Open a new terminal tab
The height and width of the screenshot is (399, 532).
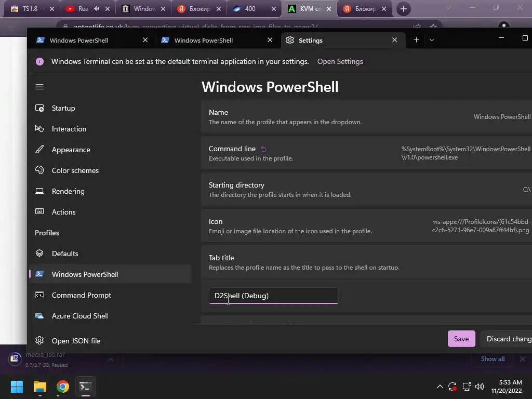point(416,40)
